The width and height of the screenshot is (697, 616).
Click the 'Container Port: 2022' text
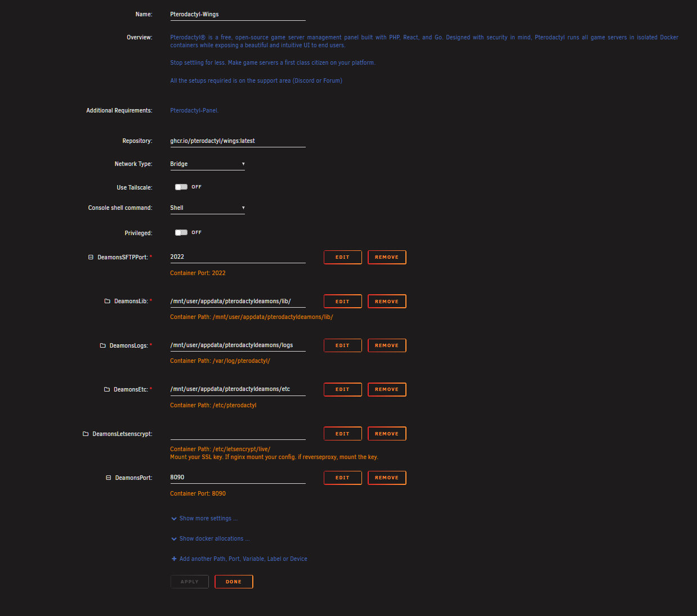(x=198, y=273)
